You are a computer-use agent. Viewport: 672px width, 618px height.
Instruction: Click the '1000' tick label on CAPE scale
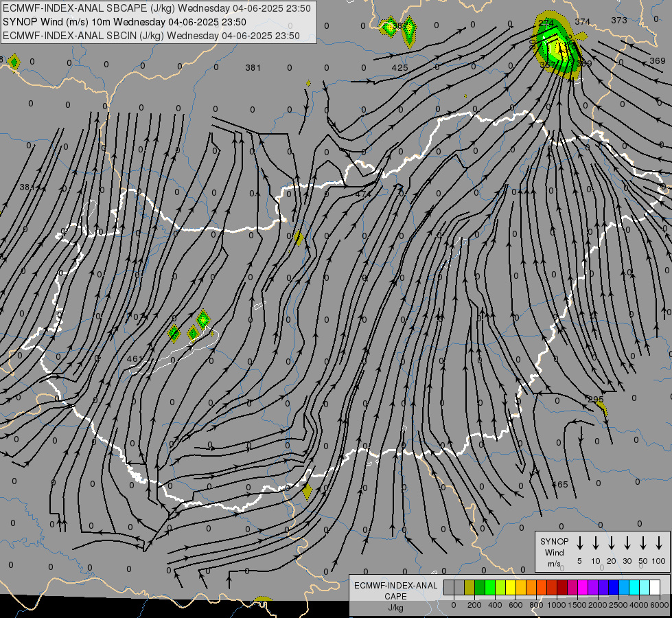pyautogui.click(x=557, y=605)
